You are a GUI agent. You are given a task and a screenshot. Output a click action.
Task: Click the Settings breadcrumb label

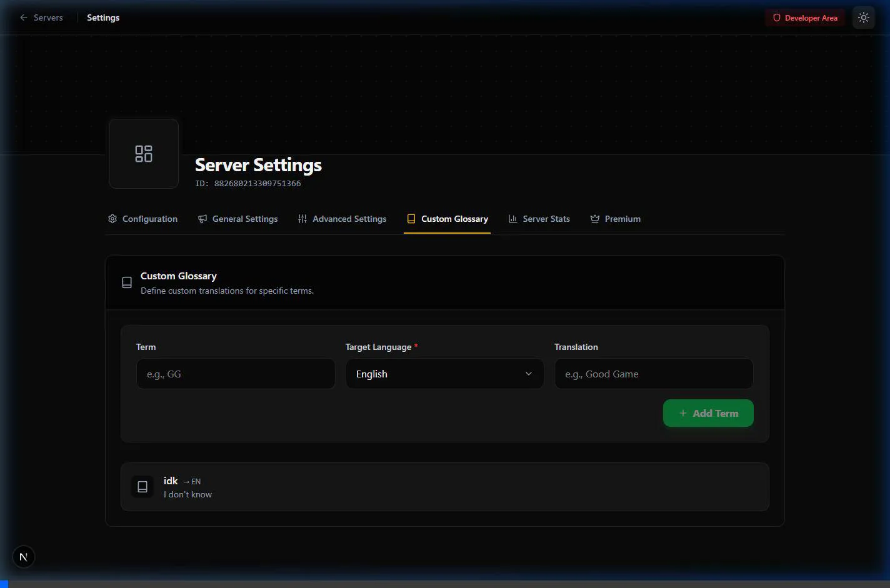[103, 18]
